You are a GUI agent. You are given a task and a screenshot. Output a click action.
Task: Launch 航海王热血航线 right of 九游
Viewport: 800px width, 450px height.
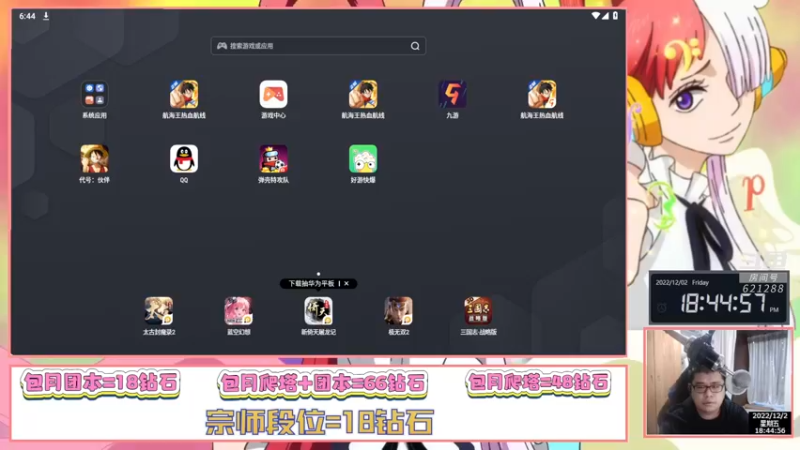click(x=542, y=94)
